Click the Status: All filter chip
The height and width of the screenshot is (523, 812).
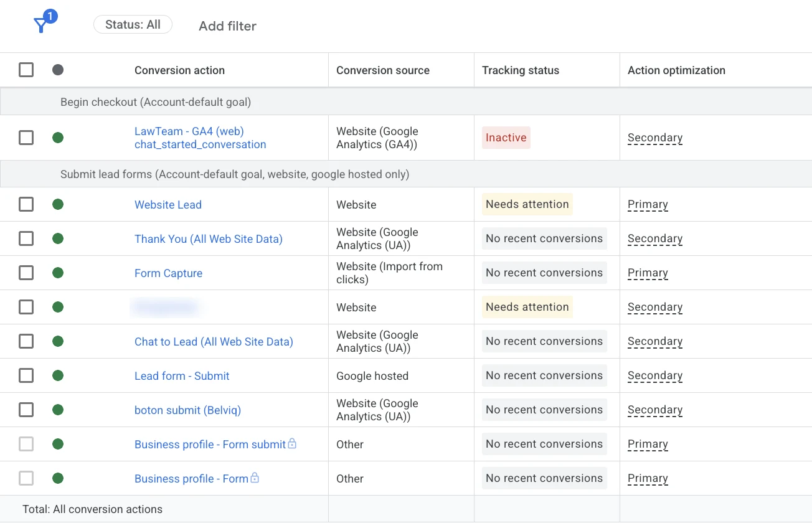tap(133, 25)
